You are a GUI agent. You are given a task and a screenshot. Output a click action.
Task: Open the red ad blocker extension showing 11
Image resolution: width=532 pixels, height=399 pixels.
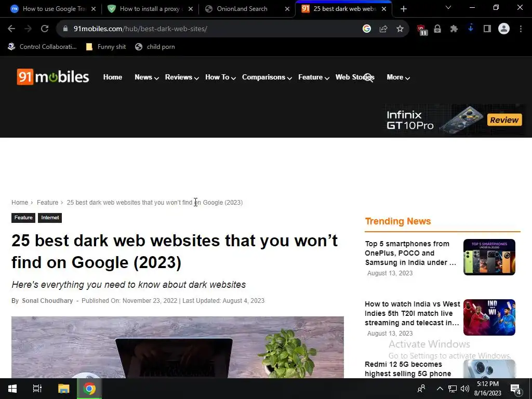click(422, 30)
